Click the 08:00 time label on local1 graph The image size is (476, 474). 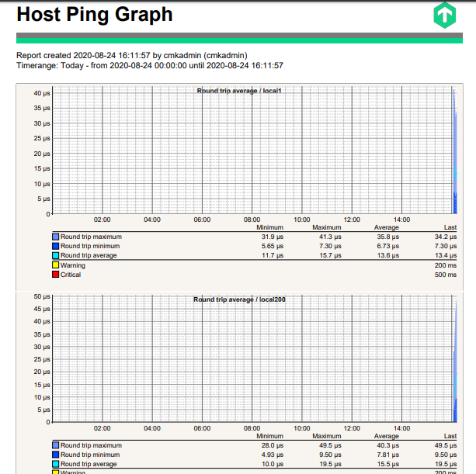pyautogui.click(x=252, y=220)
